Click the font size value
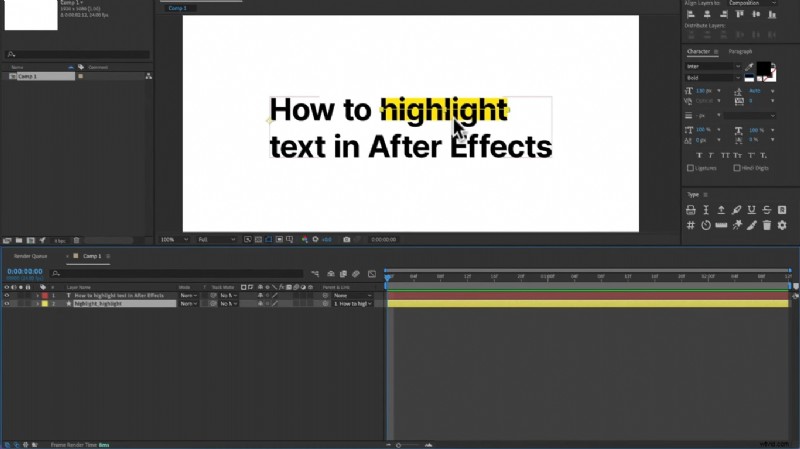Screen dimensions: 800x449 (704, 91)
